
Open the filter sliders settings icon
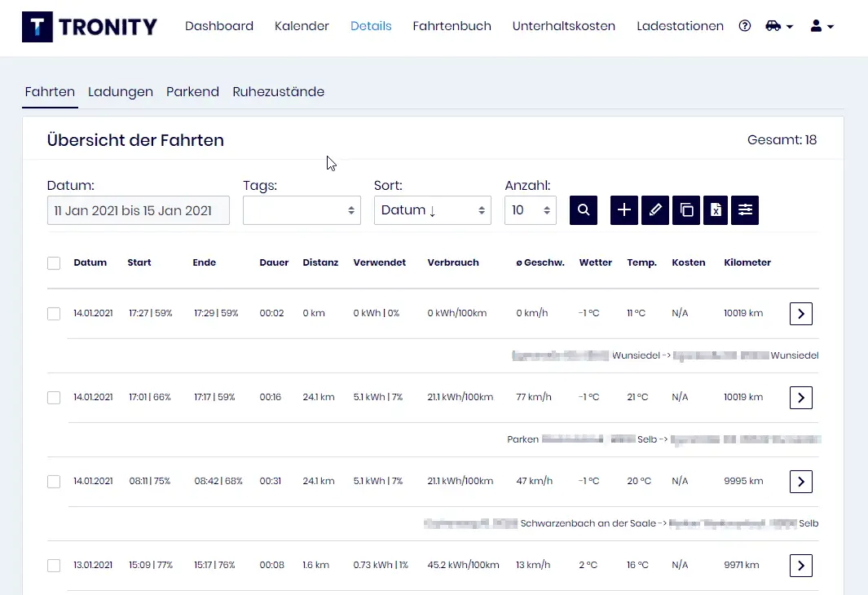(745, 210)
